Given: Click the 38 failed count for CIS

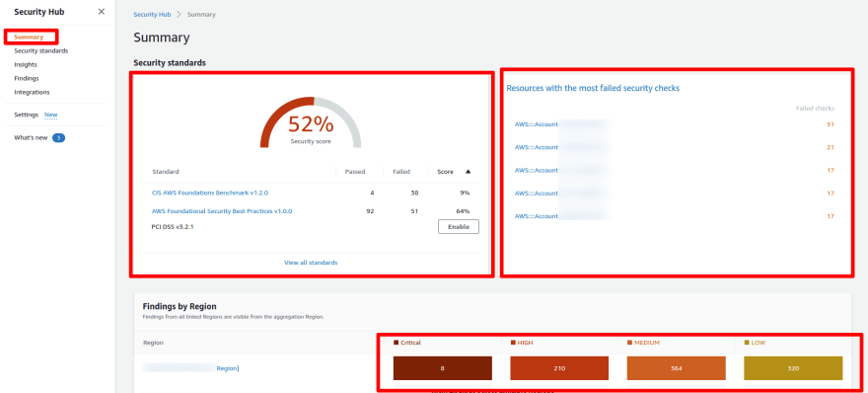Looking at the screenshot, I should (414, 193).
